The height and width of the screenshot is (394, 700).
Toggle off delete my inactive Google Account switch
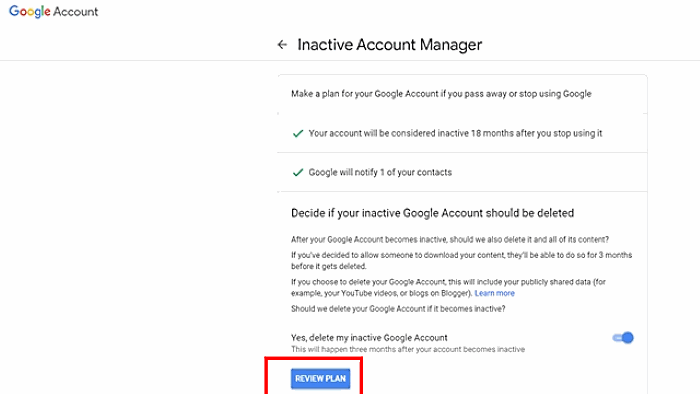pyautogui.click(x=623, y=338)
